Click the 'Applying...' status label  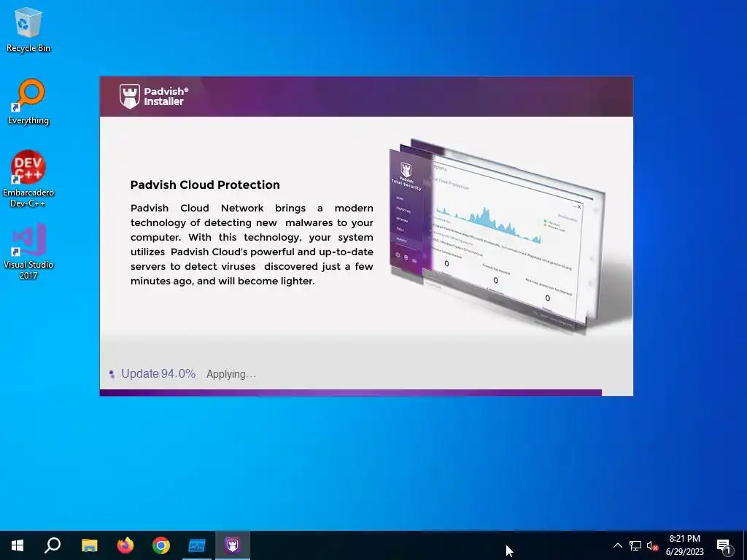coord(231,374)
